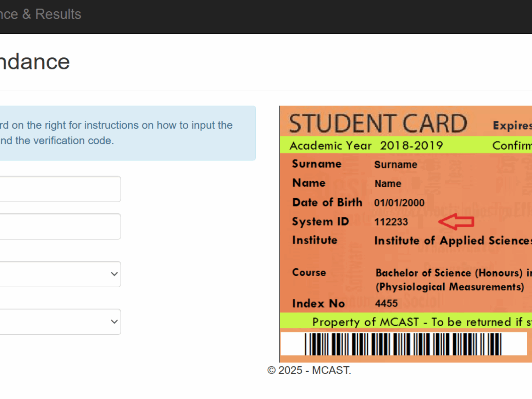Click the Index No value 4455
Screen dimensions: 532x399
click(386, 304)
